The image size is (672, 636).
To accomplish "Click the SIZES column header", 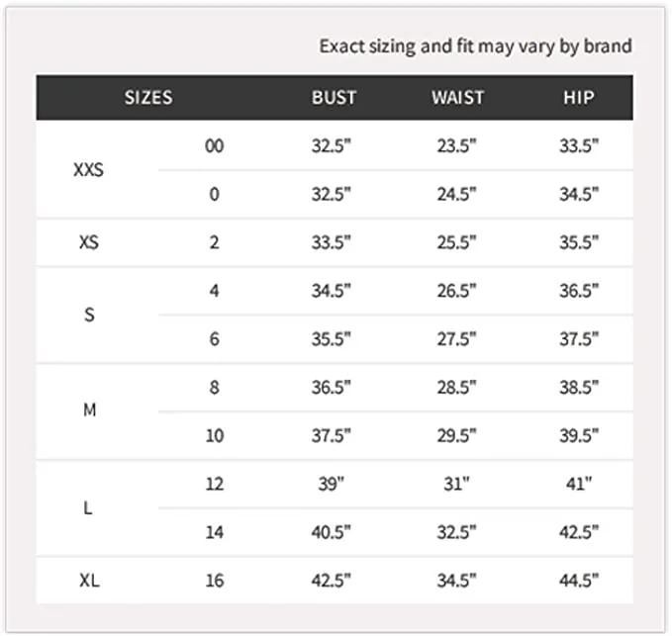I will tap(148, 98).
